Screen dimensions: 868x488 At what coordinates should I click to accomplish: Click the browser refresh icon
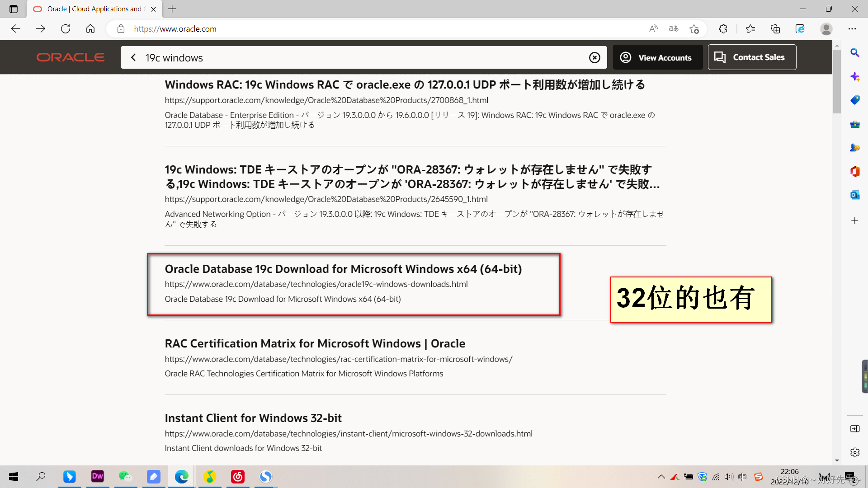[66, 29]
